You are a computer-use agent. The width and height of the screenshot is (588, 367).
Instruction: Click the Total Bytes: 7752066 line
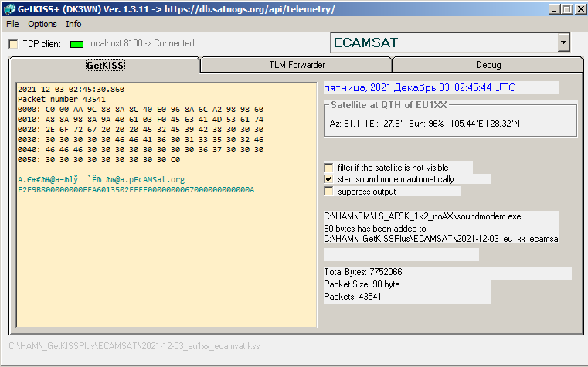pos(363,272)
